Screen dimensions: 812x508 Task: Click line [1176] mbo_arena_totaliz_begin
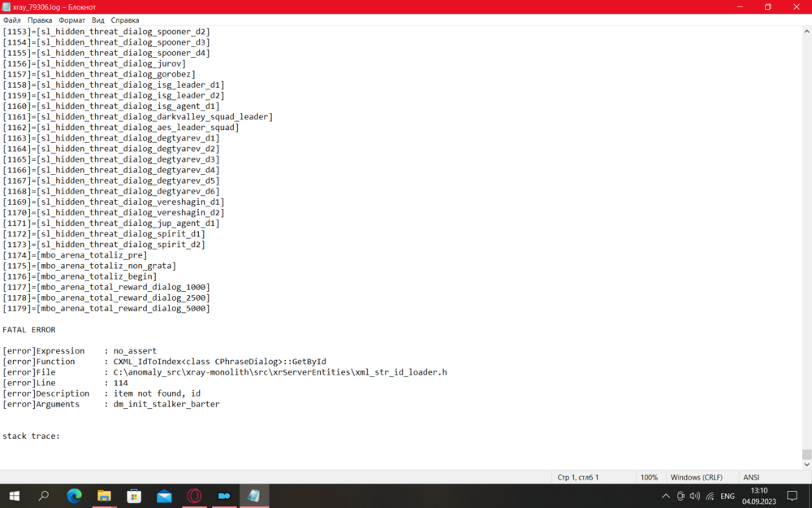(80, 276)
